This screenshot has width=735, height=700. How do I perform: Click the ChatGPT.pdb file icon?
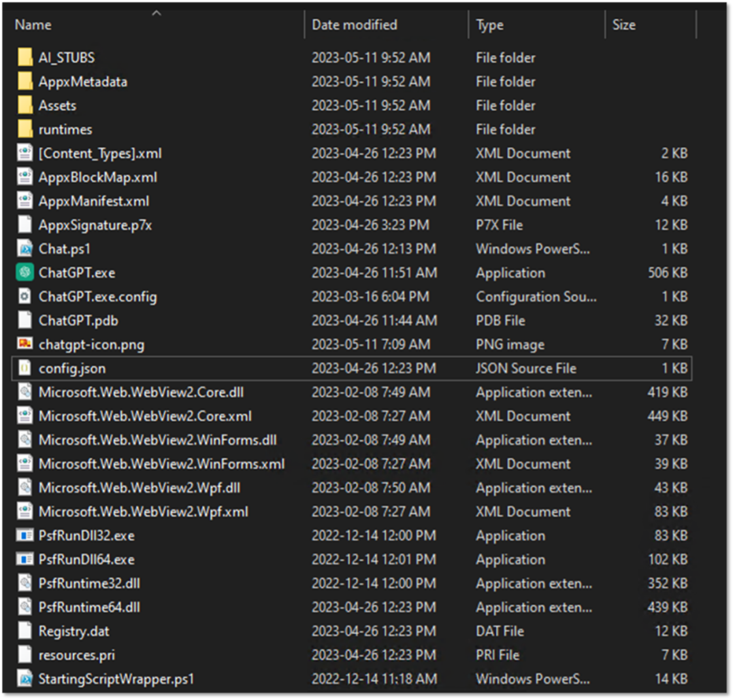(x=25, y=320)
